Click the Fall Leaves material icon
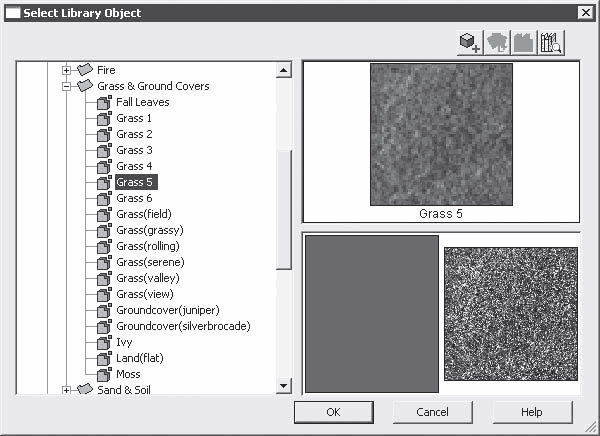Screen dimensions: 600x436 pyautogui.click(x=104, y=102)
